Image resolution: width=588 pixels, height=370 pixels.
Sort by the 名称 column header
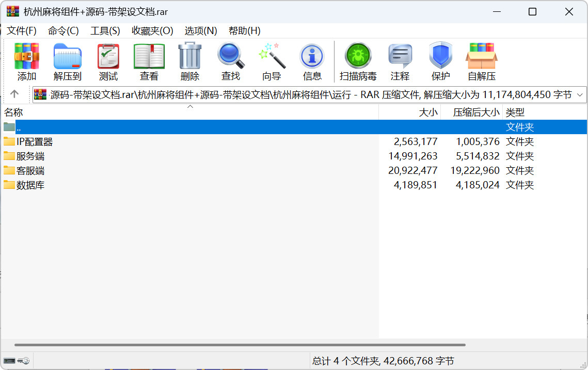tap(190, 112)
